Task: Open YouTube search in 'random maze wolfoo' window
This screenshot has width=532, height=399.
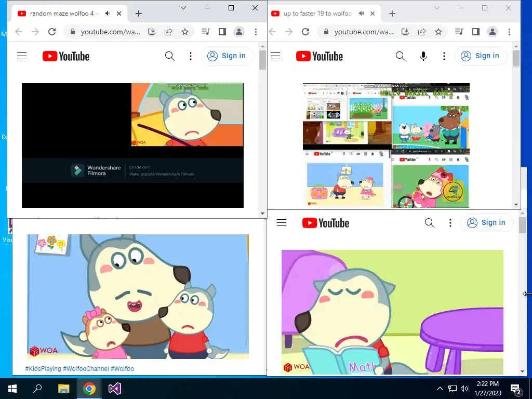Action: click(x=170, y=56)
